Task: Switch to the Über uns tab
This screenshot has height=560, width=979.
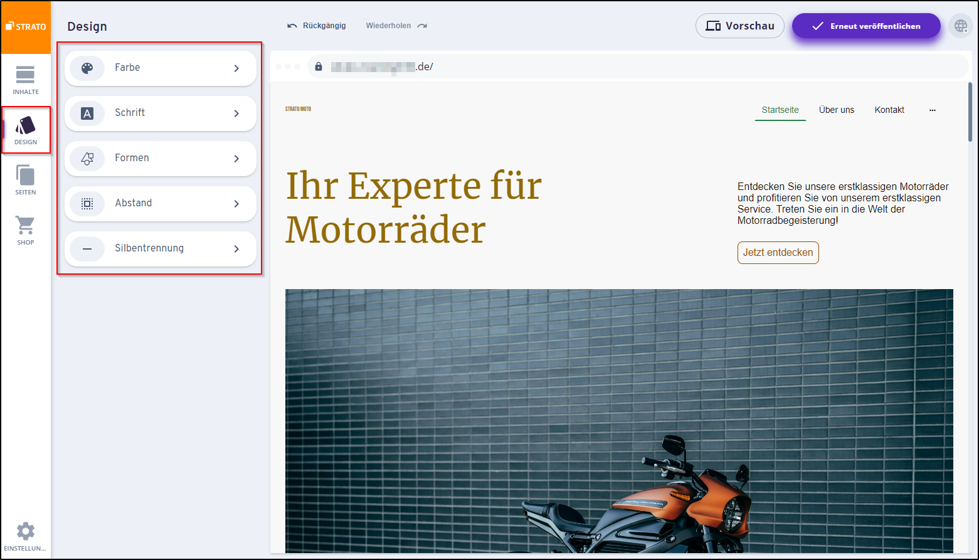Action: tap(837, 110)
